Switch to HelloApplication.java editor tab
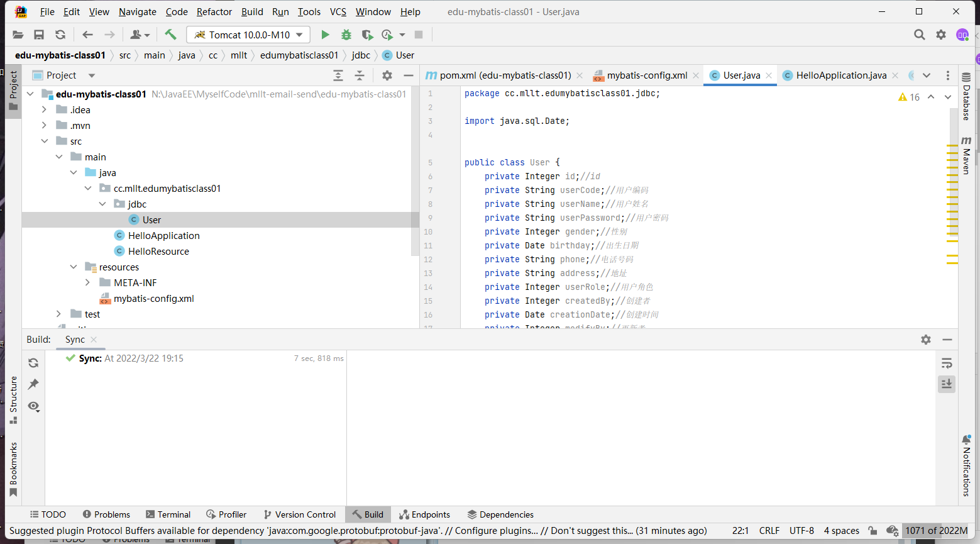This screenshot has height=544, width=980. 841,75
